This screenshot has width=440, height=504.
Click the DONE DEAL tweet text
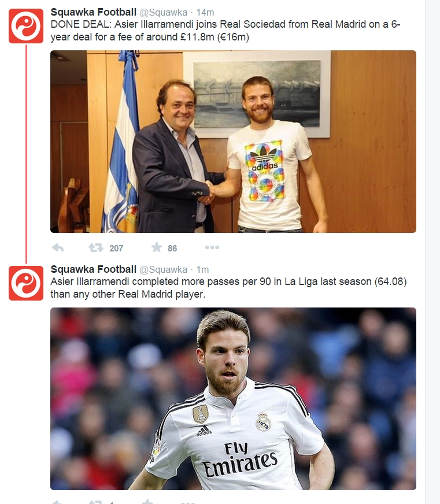(x=225, y=31)
